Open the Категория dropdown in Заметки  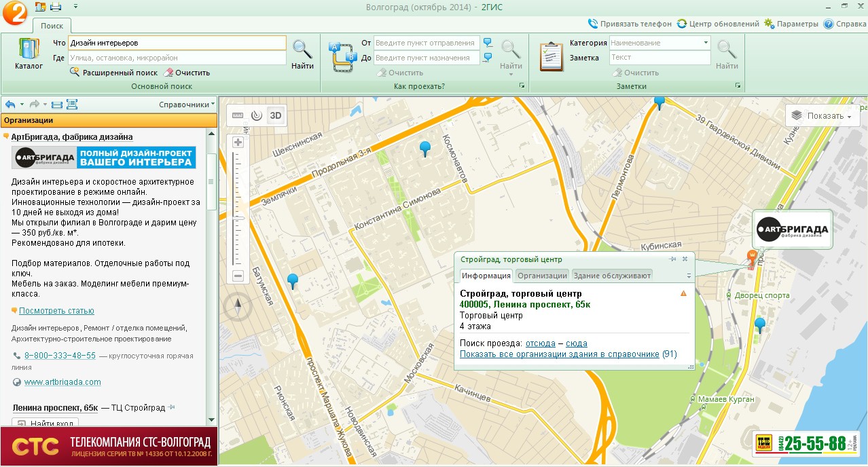706,43
